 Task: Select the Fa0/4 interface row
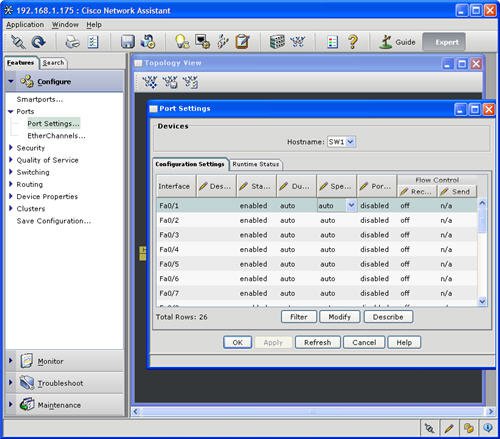tap(317, 249)
